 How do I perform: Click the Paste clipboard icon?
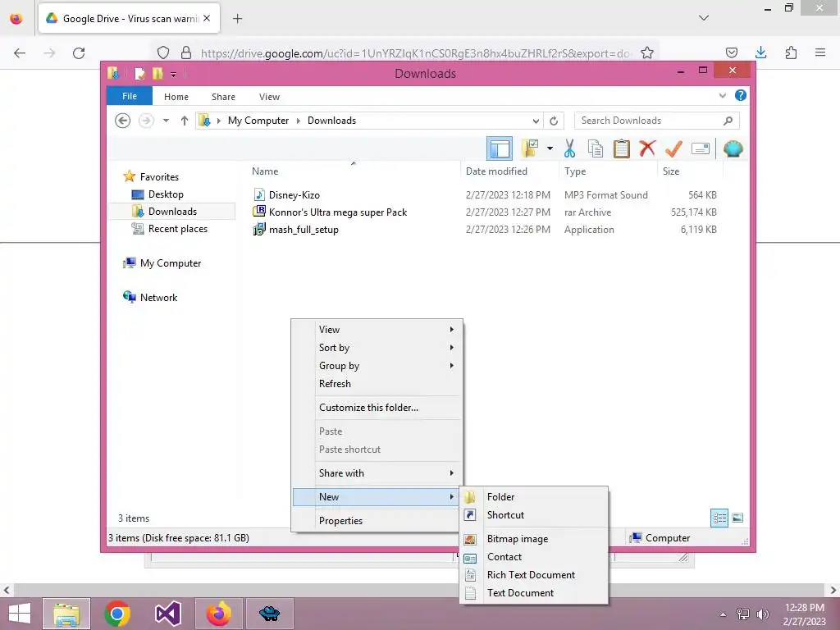click(x=622, y=148)
